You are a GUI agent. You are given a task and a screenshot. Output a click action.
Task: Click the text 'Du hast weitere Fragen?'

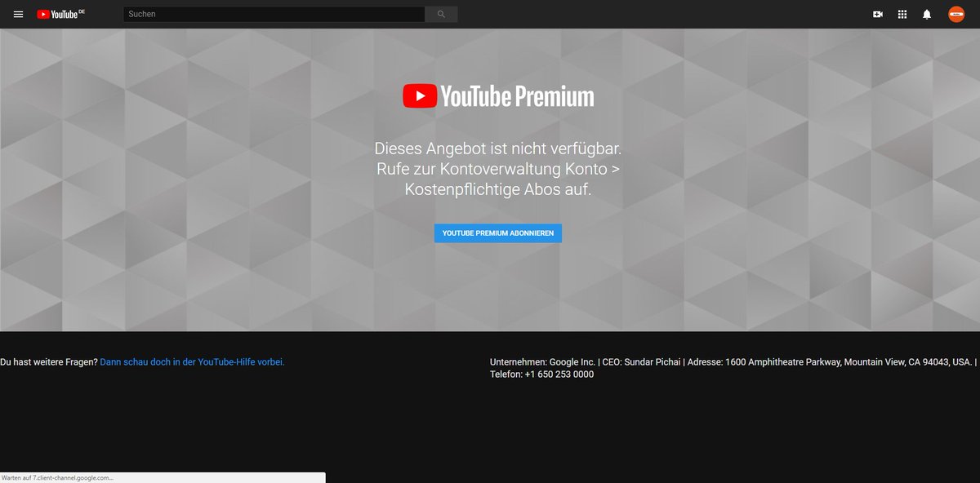(49, 361)
